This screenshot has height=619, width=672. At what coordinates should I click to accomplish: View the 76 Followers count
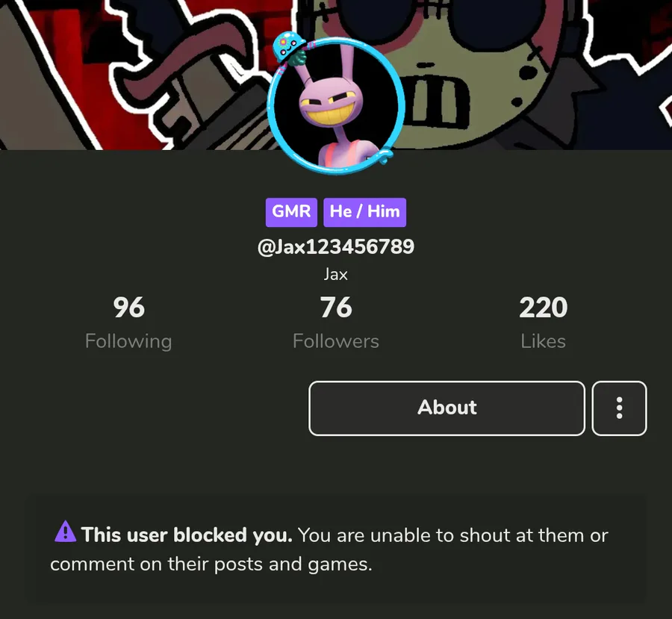pyautogui.click(x=336, y=308)
